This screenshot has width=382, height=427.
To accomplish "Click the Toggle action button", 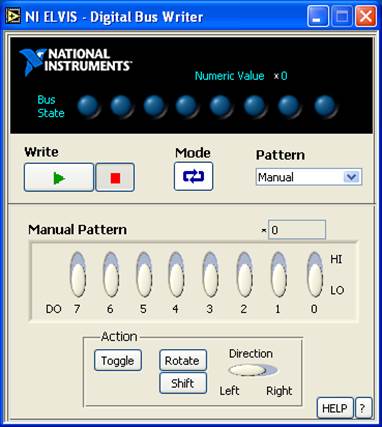I will point(118,360).
